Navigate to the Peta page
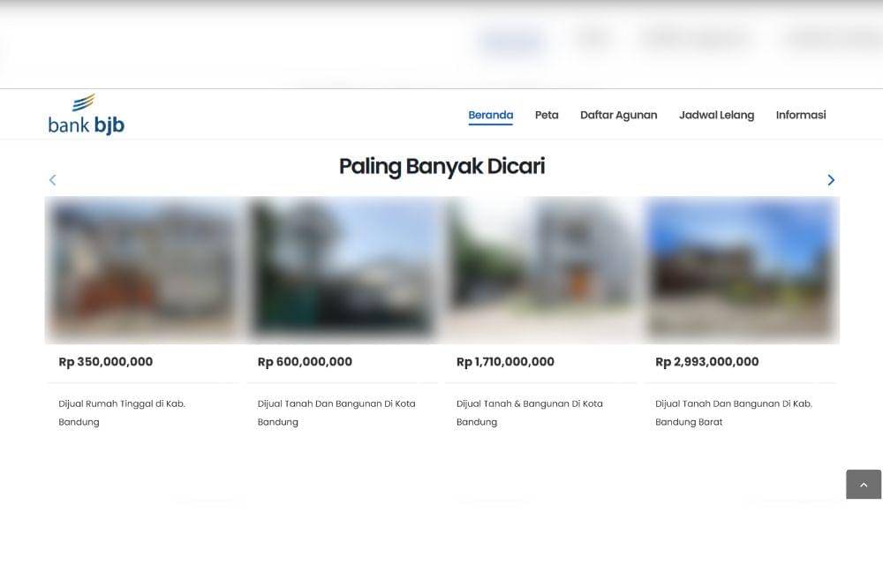 pyautogui.click(x=547, y=115)
